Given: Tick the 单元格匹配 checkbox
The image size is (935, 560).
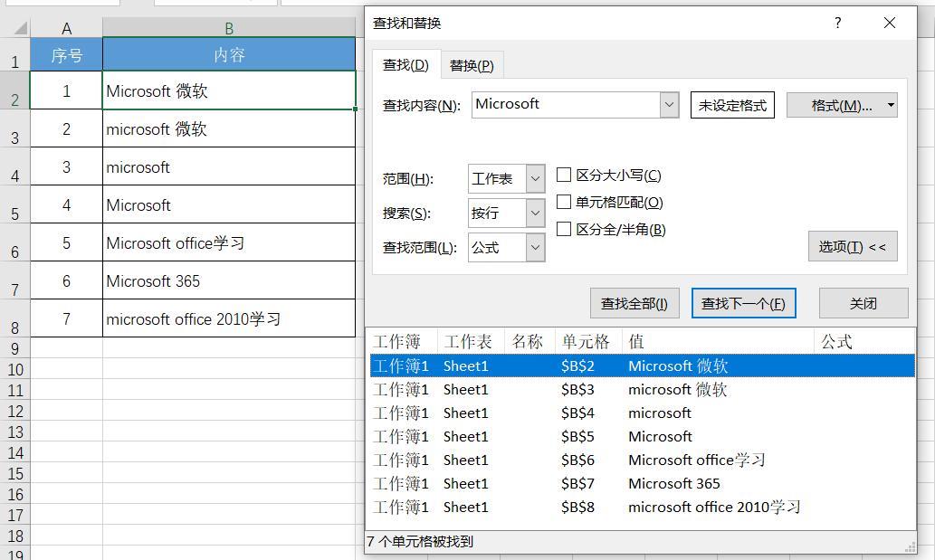Looking at the screenshot, I should [564, 202].
